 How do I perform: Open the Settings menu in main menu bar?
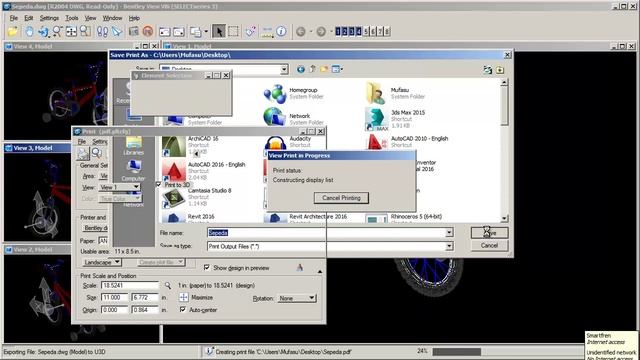point(49,18)
